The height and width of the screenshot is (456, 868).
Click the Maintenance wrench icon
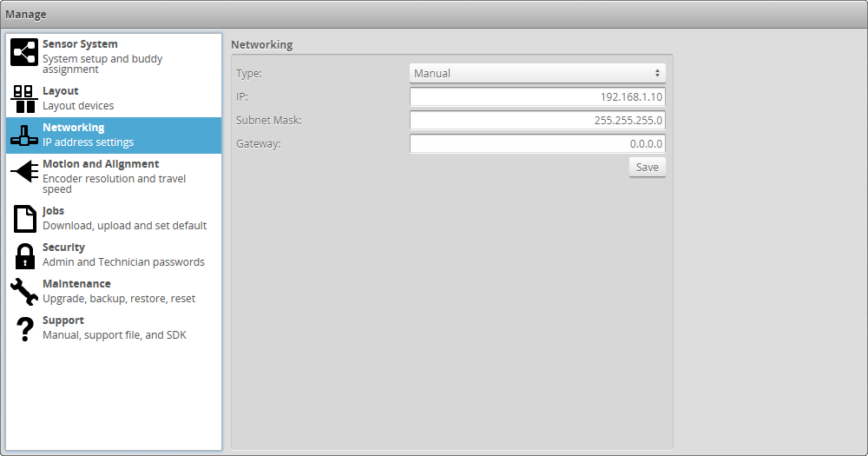[24, 292]
